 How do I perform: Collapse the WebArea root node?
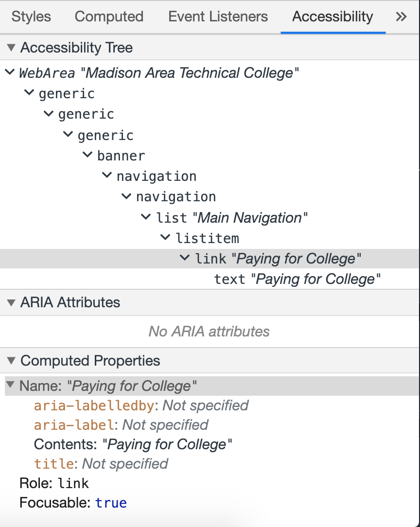10,71
